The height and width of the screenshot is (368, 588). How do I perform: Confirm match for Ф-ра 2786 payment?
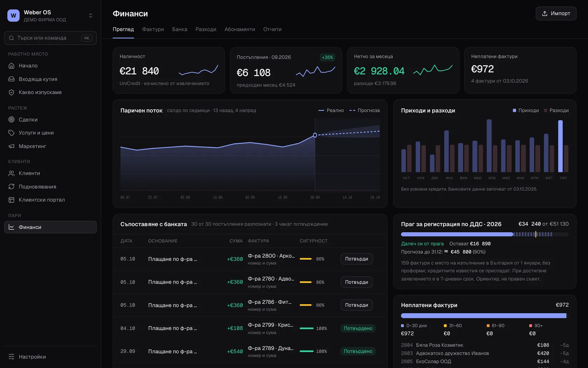click(x=356, y=305)
